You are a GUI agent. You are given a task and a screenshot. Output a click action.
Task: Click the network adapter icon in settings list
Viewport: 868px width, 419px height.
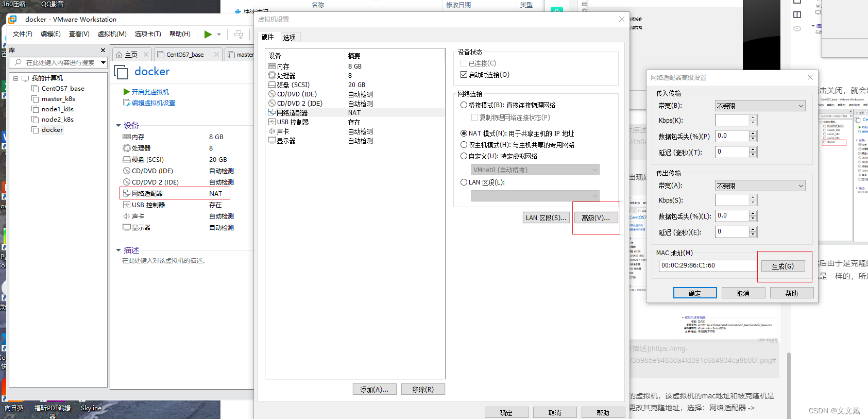(272, 112)
